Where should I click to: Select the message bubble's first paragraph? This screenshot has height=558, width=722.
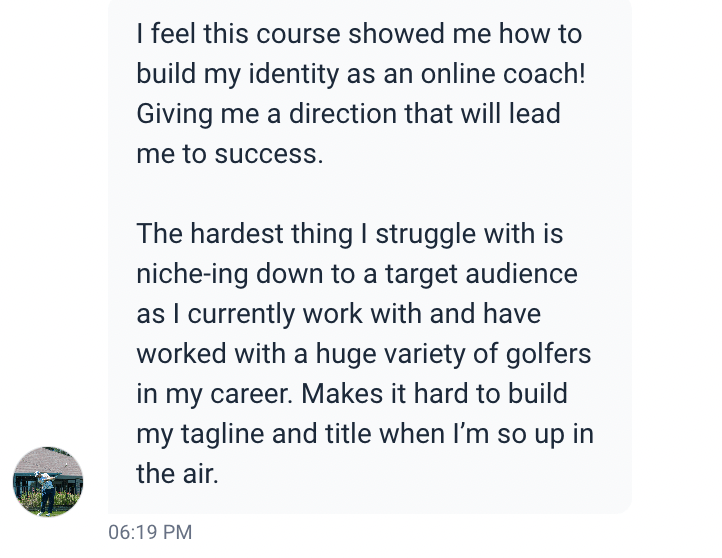[361, 93]
